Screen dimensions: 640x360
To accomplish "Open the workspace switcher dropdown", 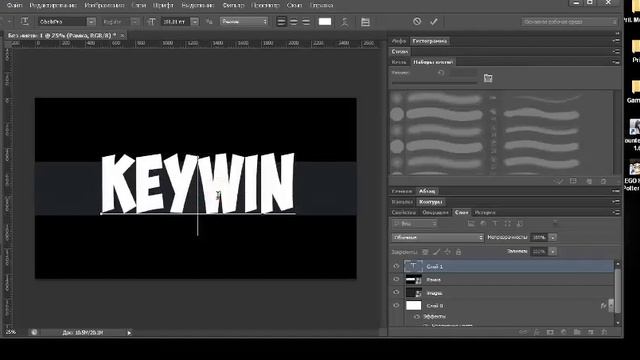I will [x=569, y=22].
